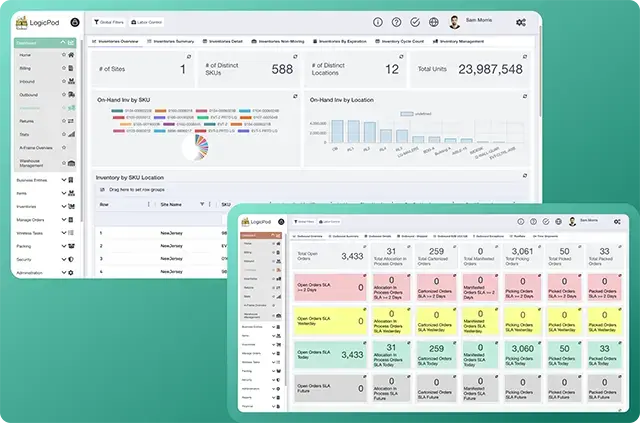This screenshot has height=423, width=640.
Task: Toggle the favorite star beside Billing in the inventory window sidebar
Action: [64, 68]
